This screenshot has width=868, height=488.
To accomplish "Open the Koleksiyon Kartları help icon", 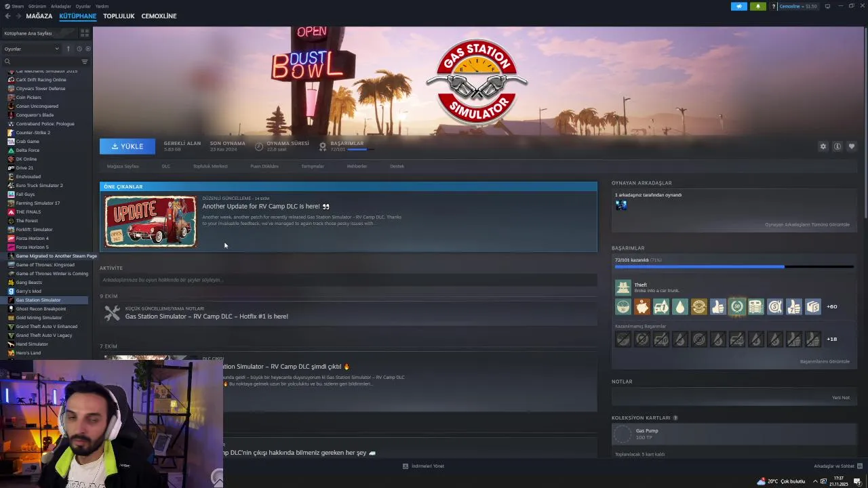I will coord(675,418).
